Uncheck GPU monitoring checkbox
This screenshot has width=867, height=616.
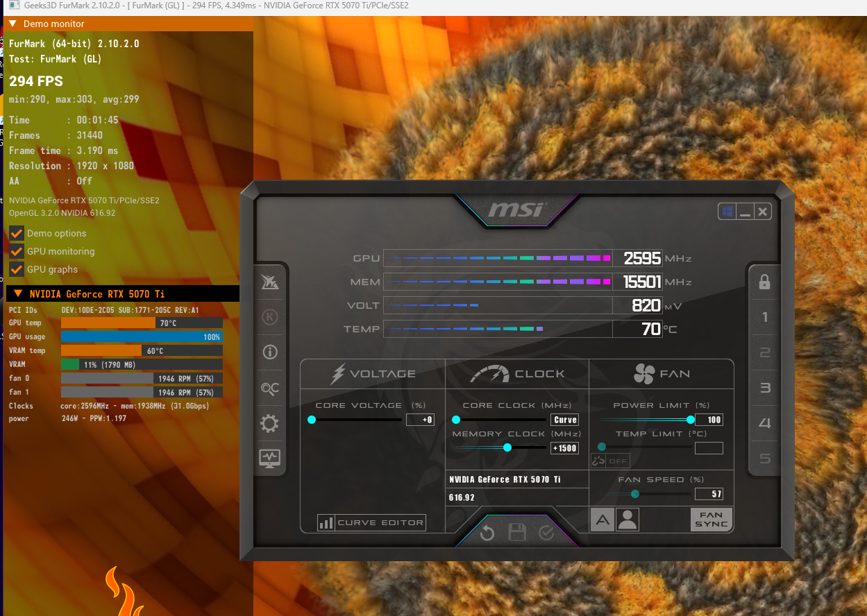[x=17, y=251]
